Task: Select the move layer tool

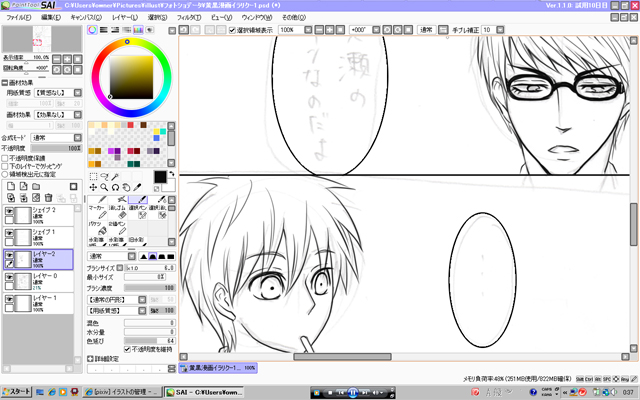Action: [93, 187]
